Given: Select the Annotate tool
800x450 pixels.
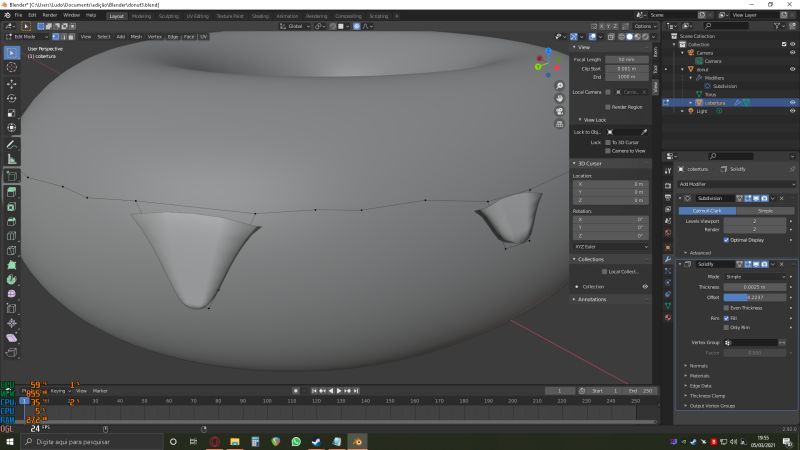Looking at the screenshot, I should coord(12,144).
